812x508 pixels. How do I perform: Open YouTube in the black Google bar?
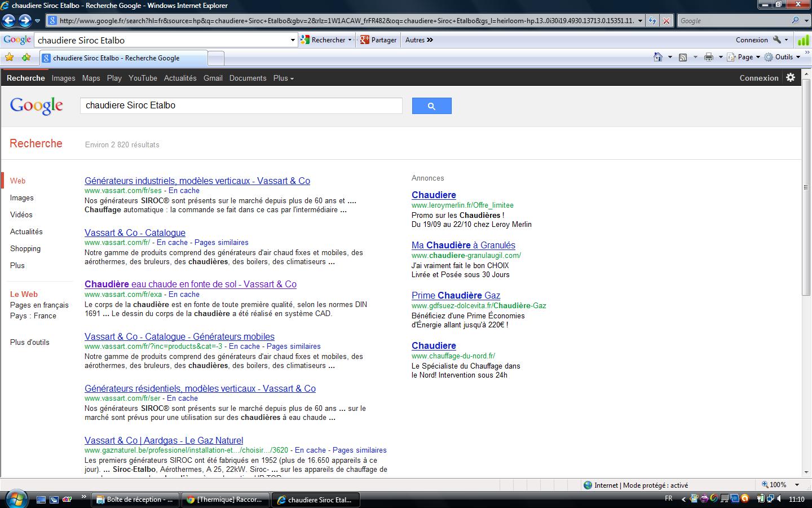coord(143,78)
